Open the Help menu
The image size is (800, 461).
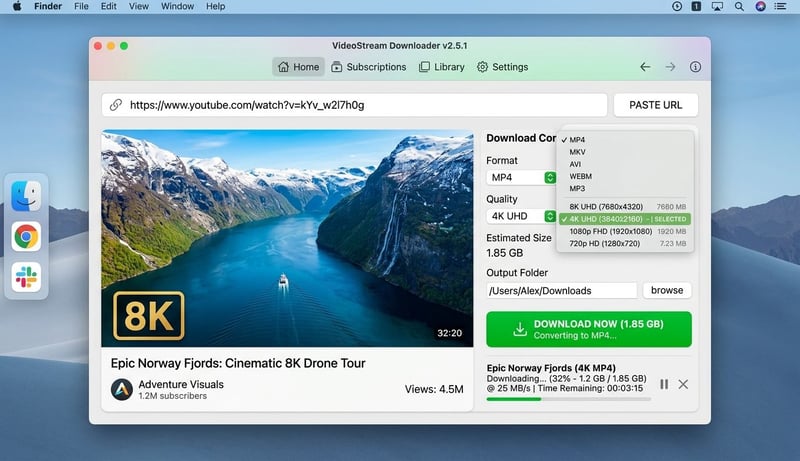click(215, 6)
